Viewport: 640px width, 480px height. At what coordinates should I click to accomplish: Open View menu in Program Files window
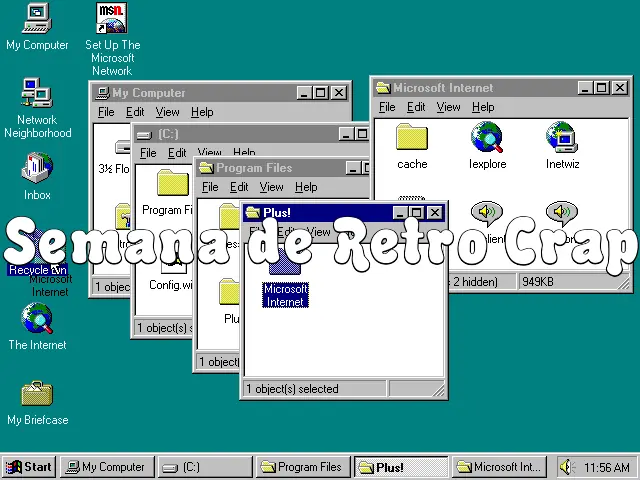271,187
